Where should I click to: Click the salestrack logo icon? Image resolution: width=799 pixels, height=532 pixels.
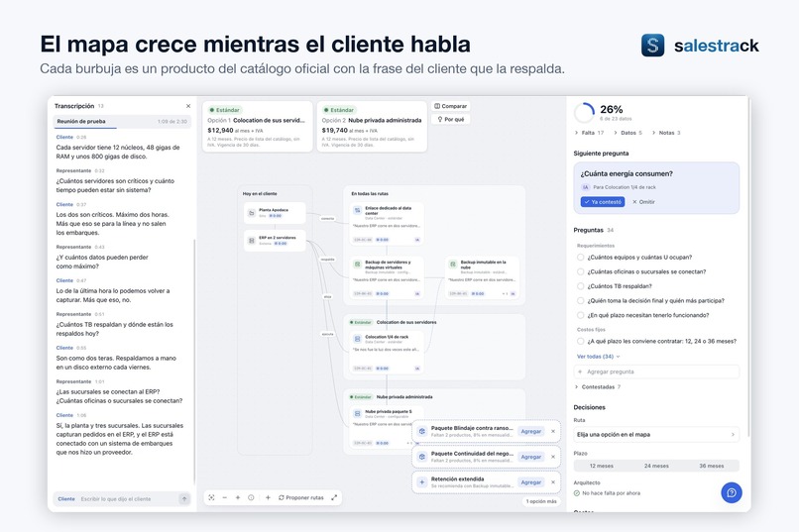point(652,45)
